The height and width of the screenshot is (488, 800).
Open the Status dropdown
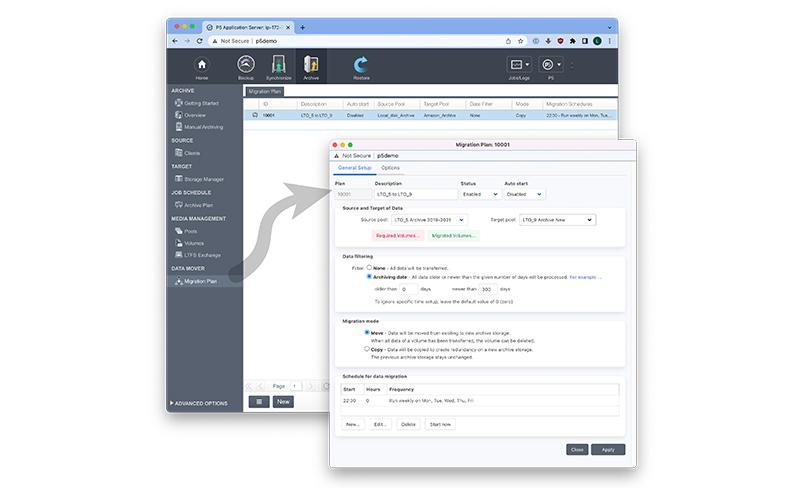pos(480,194)
